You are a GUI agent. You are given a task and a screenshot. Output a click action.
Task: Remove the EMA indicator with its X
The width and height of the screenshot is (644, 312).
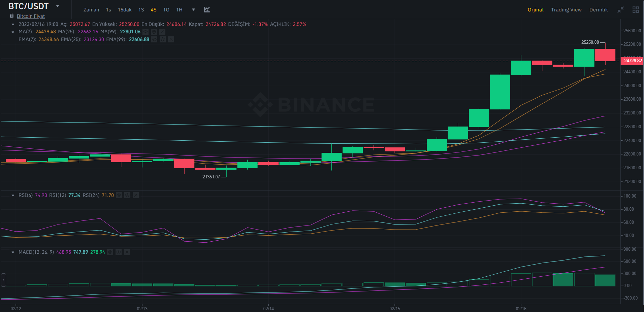(x=171, y=39)
